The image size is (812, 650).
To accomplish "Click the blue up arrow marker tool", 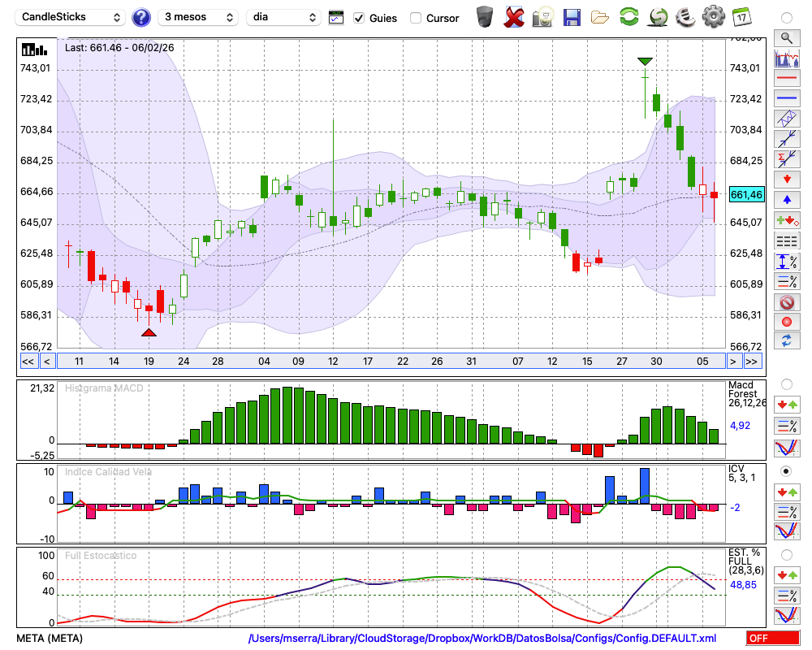I will 787,200.
